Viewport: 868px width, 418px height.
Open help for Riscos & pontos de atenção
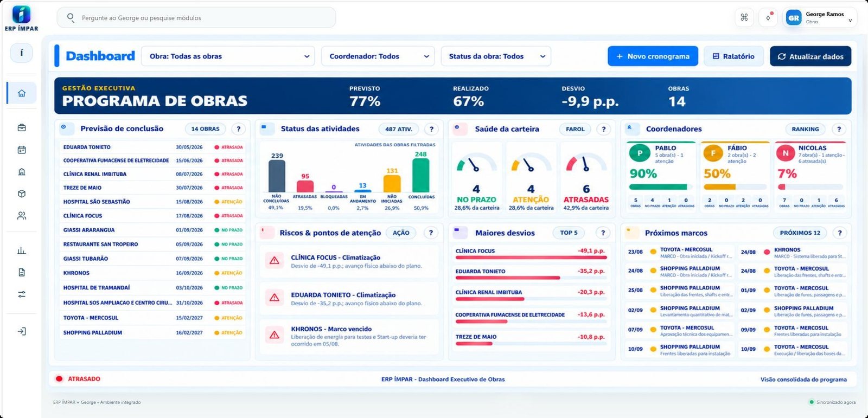pos(431,233)
